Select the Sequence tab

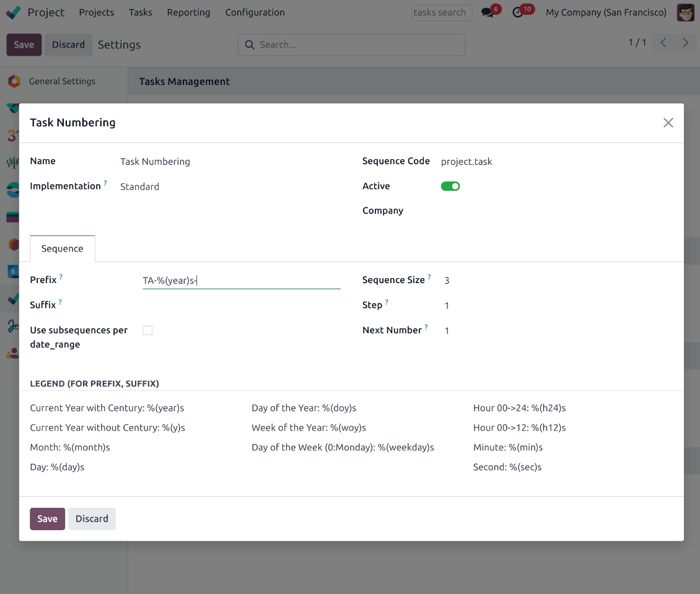point(62,248)
